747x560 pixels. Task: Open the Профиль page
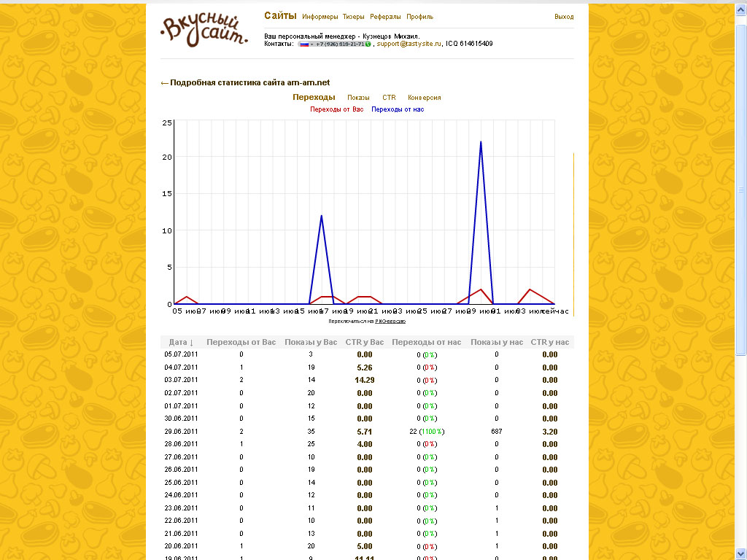419,17
